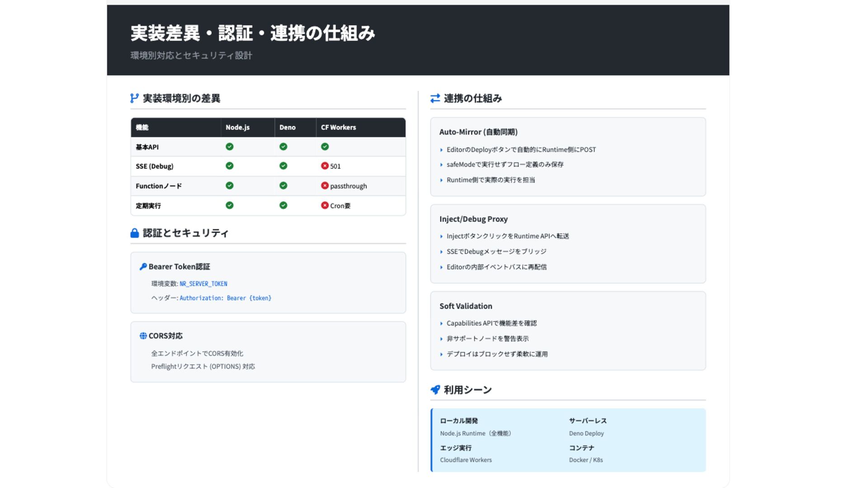Click the red X icon next to passthrough
868x488 pixels.
coord(325,186)
